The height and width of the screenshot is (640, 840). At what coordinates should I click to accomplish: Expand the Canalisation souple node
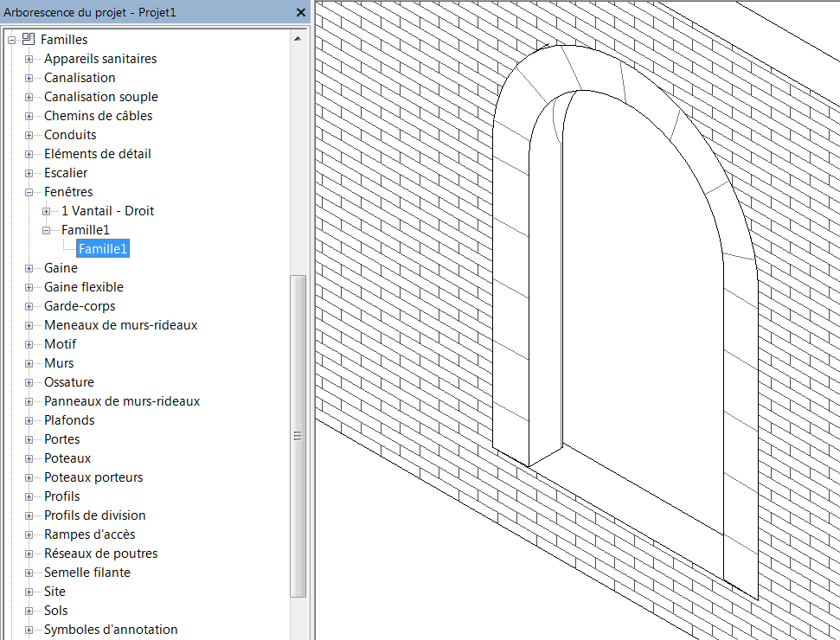point(29,96)
